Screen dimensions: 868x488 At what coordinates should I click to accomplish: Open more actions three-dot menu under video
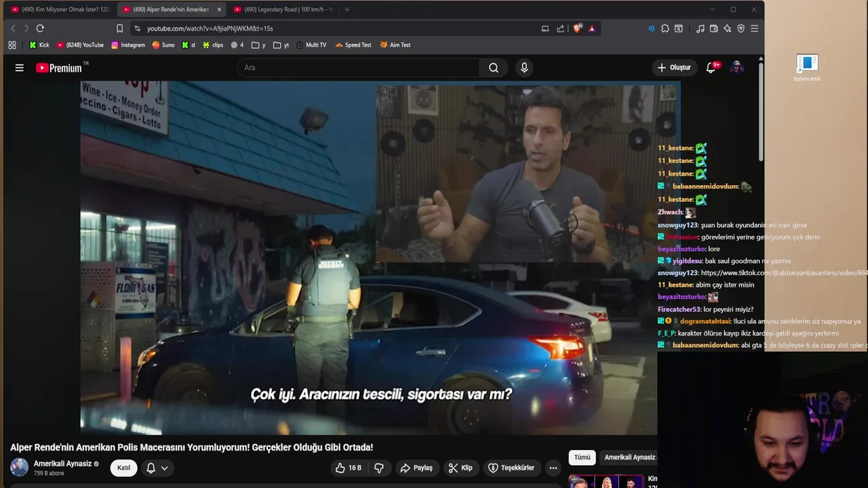coord(553,468)
